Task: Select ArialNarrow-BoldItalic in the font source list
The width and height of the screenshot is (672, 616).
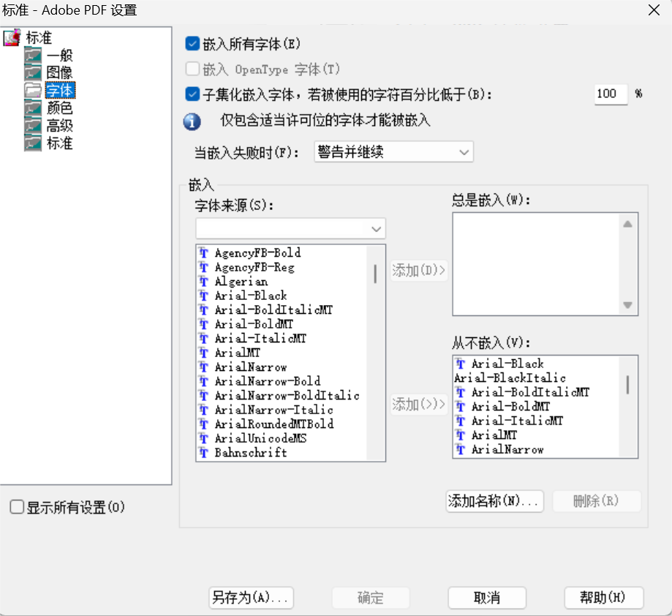Action: pyautogui.click(x=287, y=396)
